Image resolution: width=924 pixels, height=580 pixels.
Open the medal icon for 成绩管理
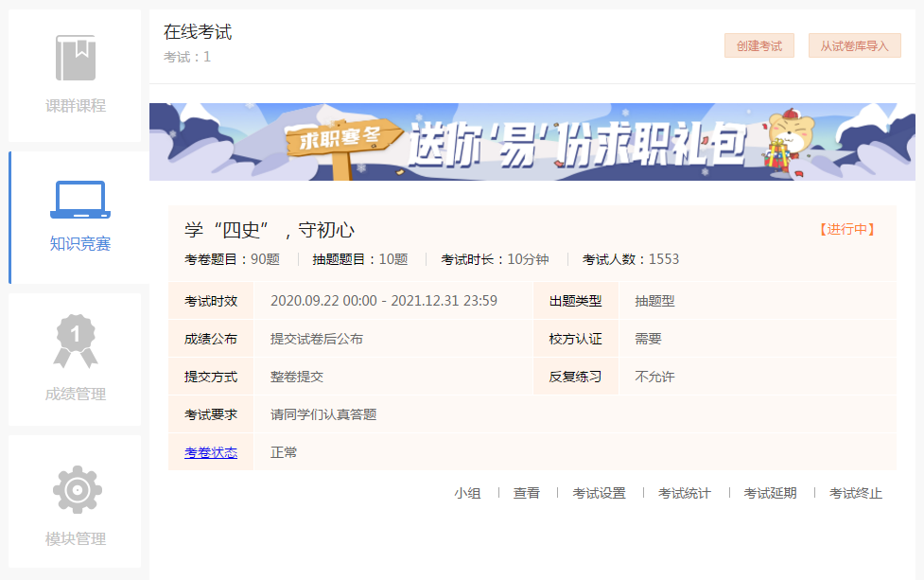76,341
